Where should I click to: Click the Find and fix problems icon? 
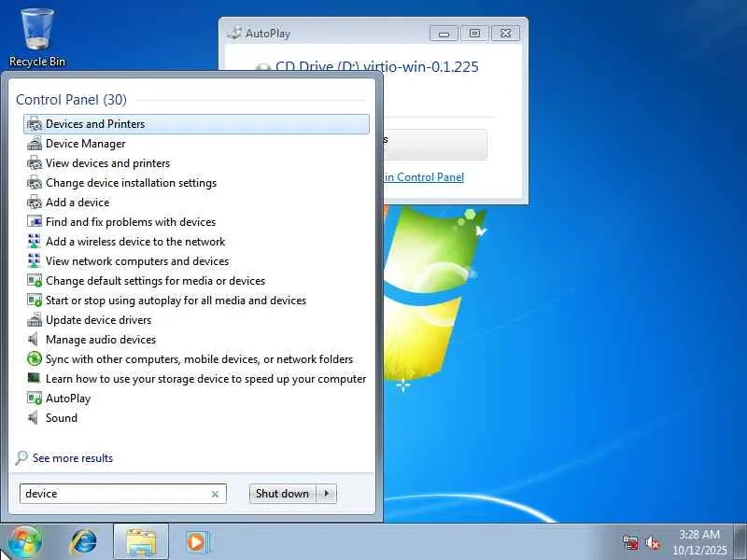click(x=35, y=222)
